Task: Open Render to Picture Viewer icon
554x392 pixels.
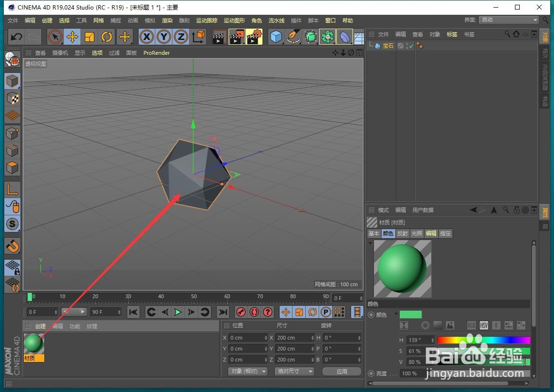Action: (237, 37)
